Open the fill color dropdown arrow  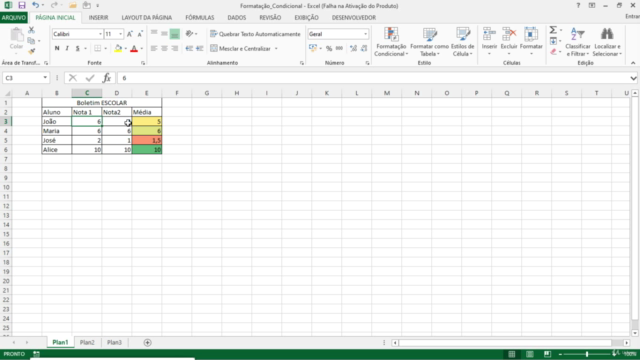[125, 49]
